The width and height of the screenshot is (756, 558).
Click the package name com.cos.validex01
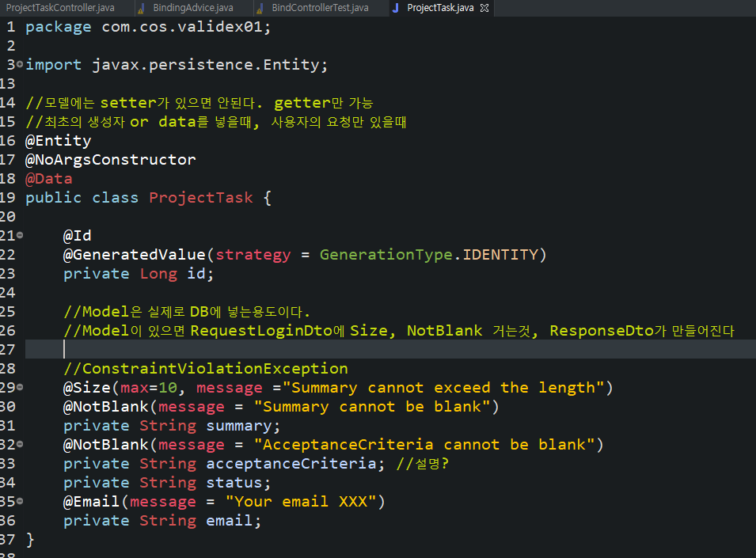coord(182,26)
